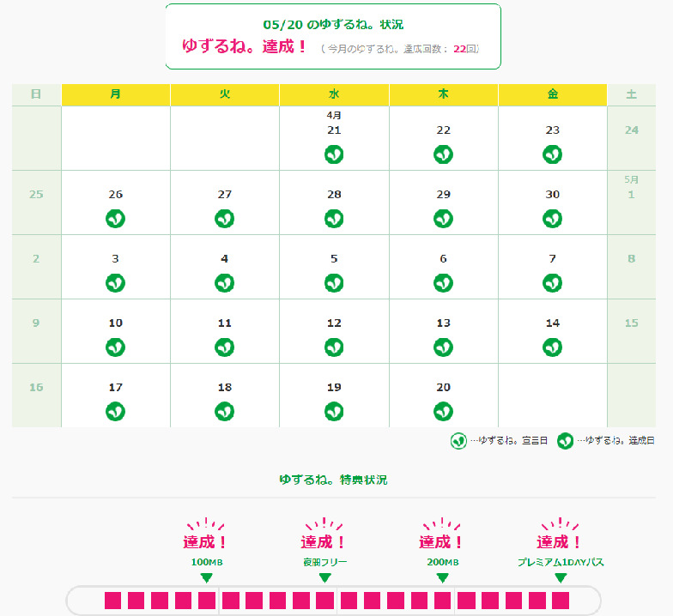Screen dimensions: 673x616
Task: Click the achievement icon under date 12
Action: [x=334, y=347]
